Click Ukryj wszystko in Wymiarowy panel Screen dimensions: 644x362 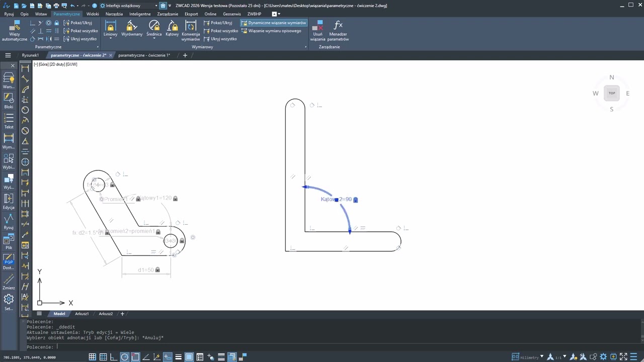click(220, 39)
